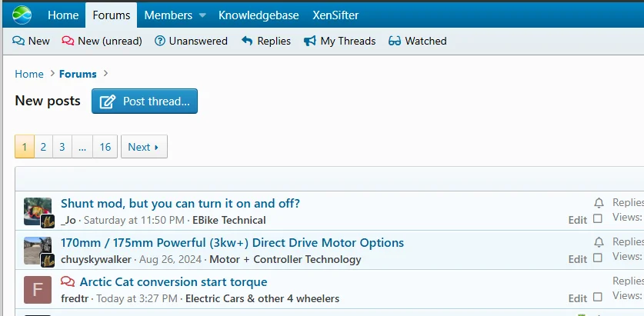Click the Next page button

pyautogui.click(x=144, y=147)
